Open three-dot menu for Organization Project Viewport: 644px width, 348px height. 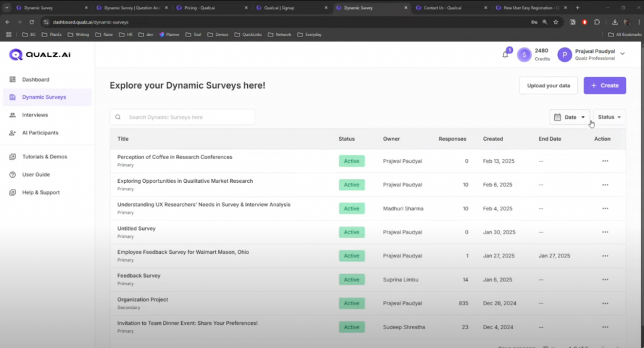pos(605,303)
